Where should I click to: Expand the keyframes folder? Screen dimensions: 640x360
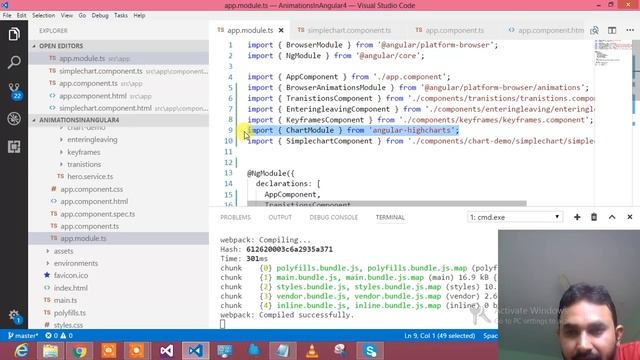point(62,152)
